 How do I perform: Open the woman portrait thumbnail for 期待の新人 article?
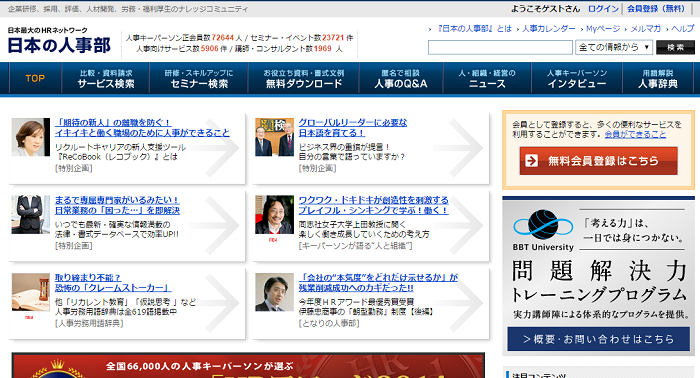pyautogui.click(x=31, y=137)
